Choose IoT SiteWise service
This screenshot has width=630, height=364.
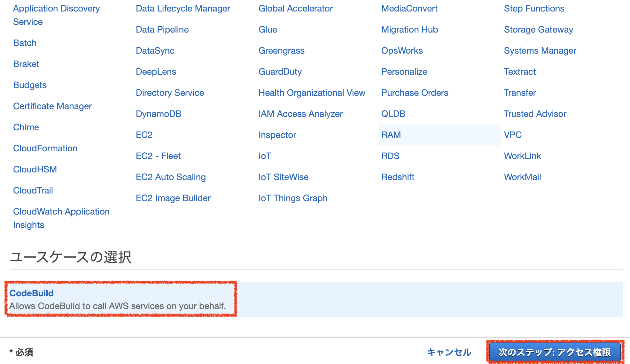pyautogui.click(x=284, y=177)
